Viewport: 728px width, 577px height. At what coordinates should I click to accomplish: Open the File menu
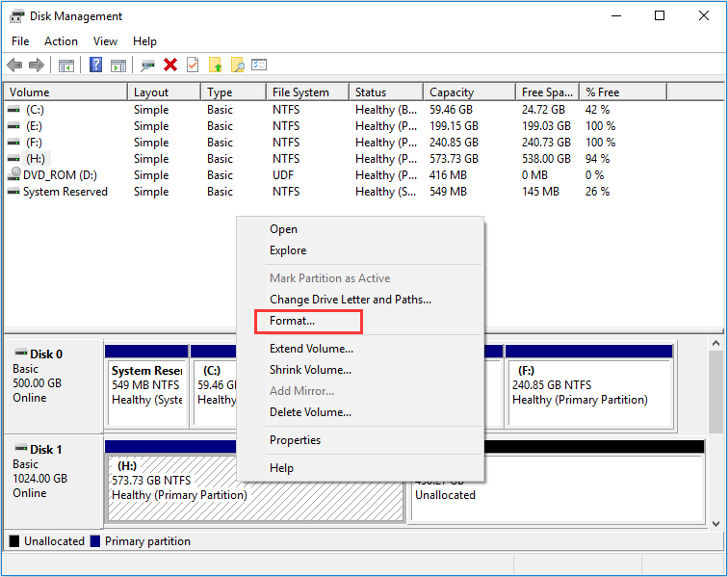click(20, 41)
